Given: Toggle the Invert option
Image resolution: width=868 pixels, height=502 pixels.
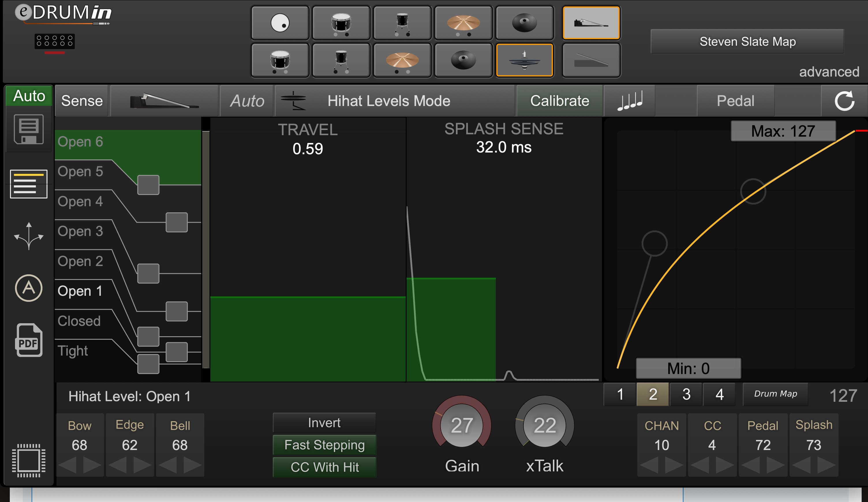Looking at the screenshot, I should click(x=324, y=423).
